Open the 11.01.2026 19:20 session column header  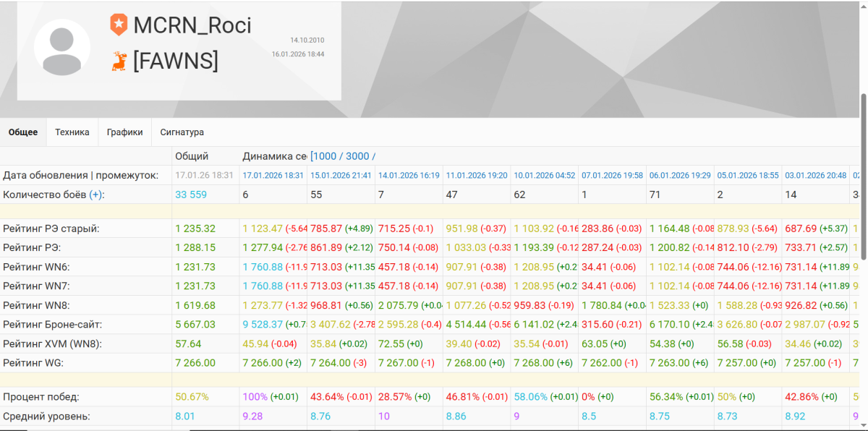point(477,176)
